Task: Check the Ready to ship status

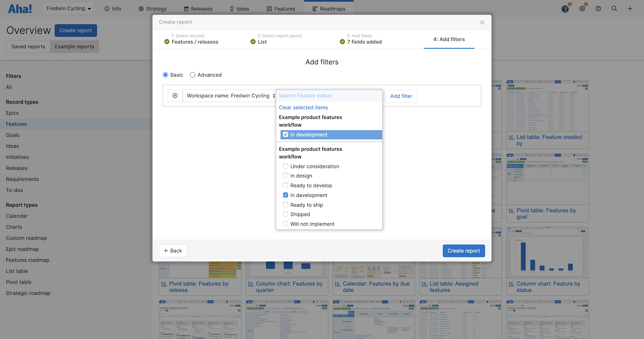Action: click(x=286, y=205)
